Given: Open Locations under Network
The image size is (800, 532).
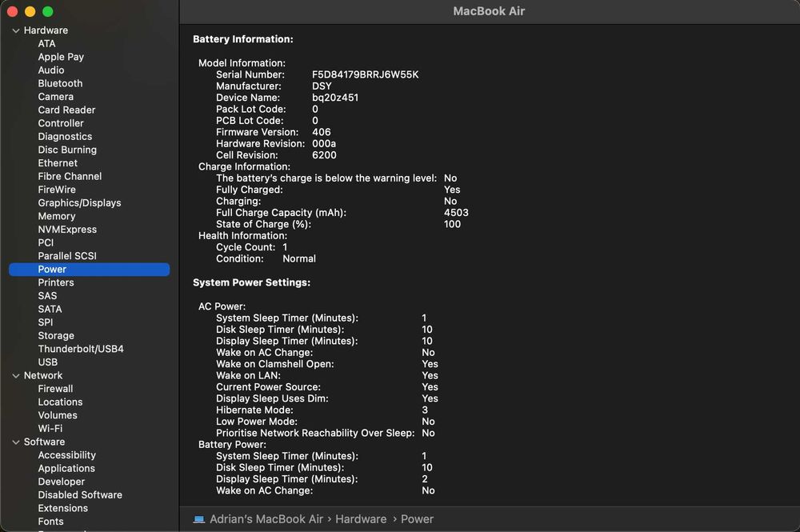Looking at the screenshot, I should click(x=60, y=402).
